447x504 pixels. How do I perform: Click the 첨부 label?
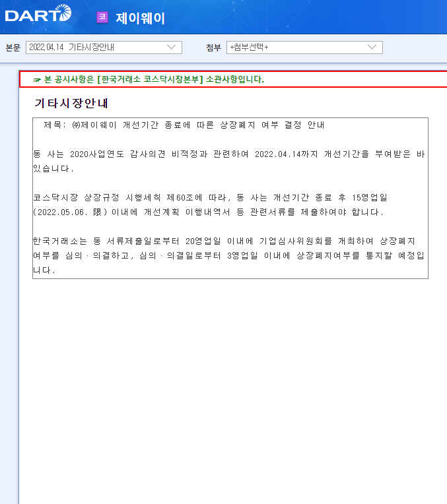213,47
